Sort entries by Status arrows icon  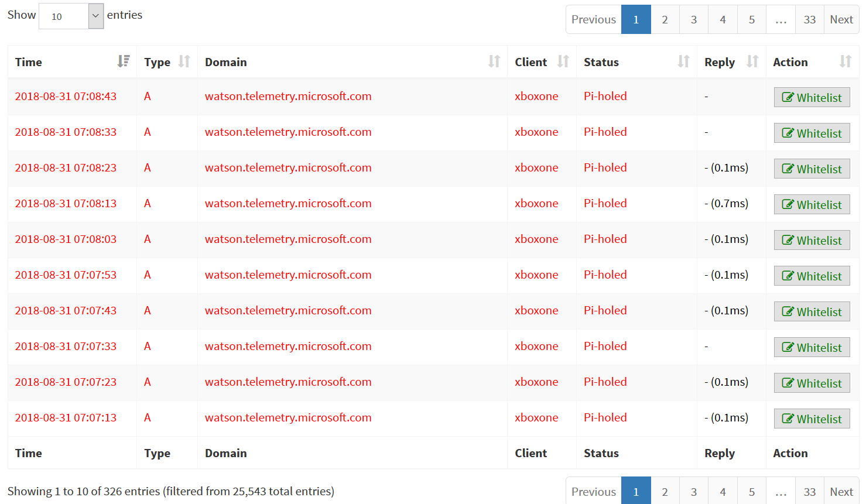coord(683,61)
